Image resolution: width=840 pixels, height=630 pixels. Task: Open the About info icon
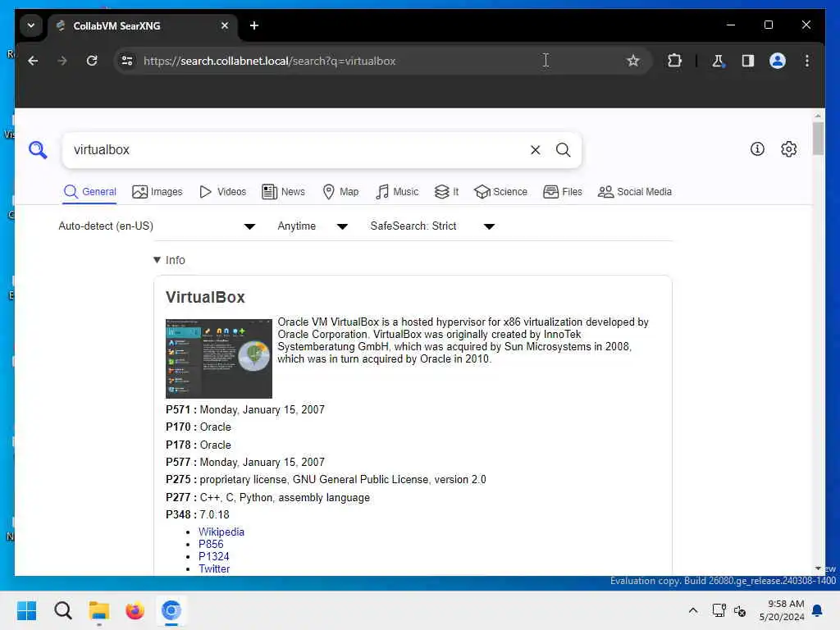click(x=757, y=149)
